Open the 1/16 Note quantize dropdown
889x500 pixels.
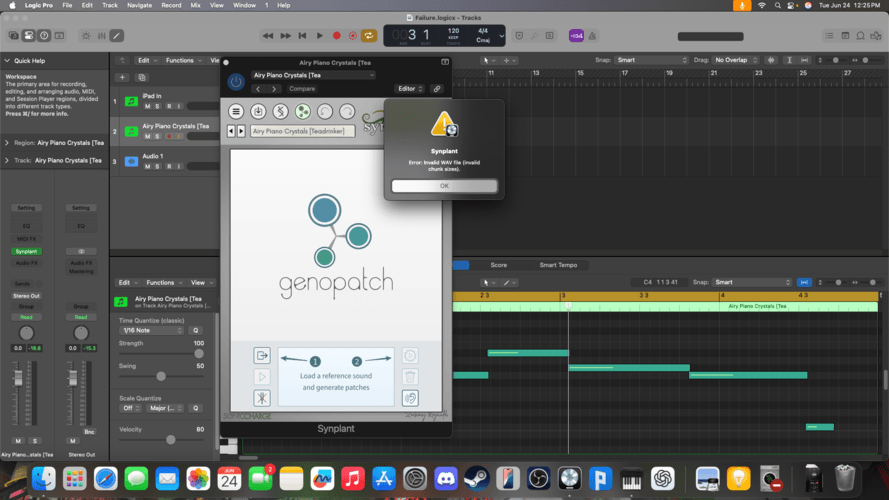click(150, 330)
